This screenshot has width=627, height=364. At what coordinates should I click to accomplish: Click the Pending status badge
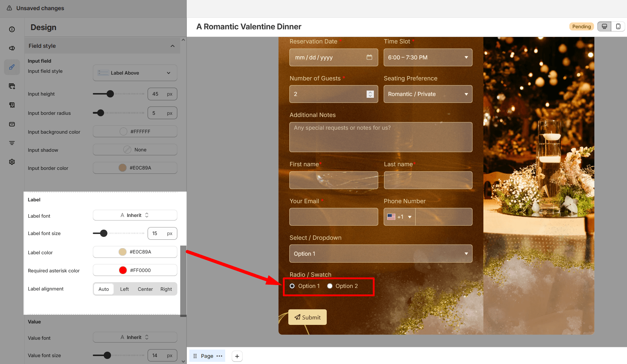coord(581,26)
